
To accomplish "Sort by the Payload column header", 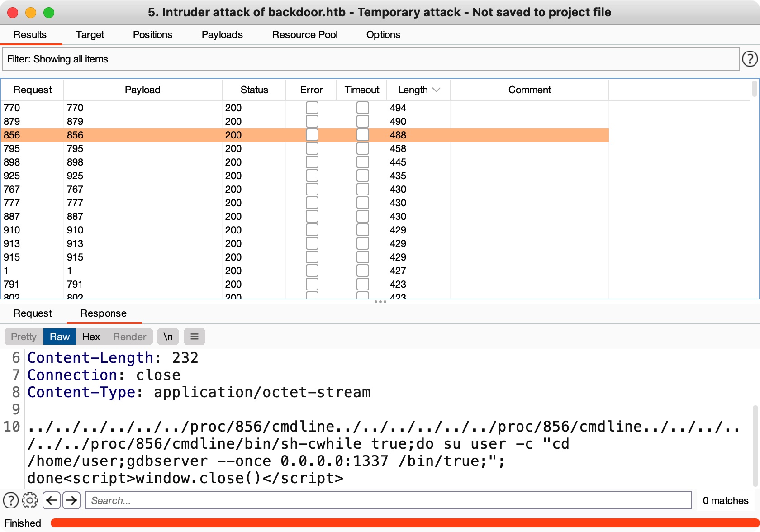I will [142, 90].
